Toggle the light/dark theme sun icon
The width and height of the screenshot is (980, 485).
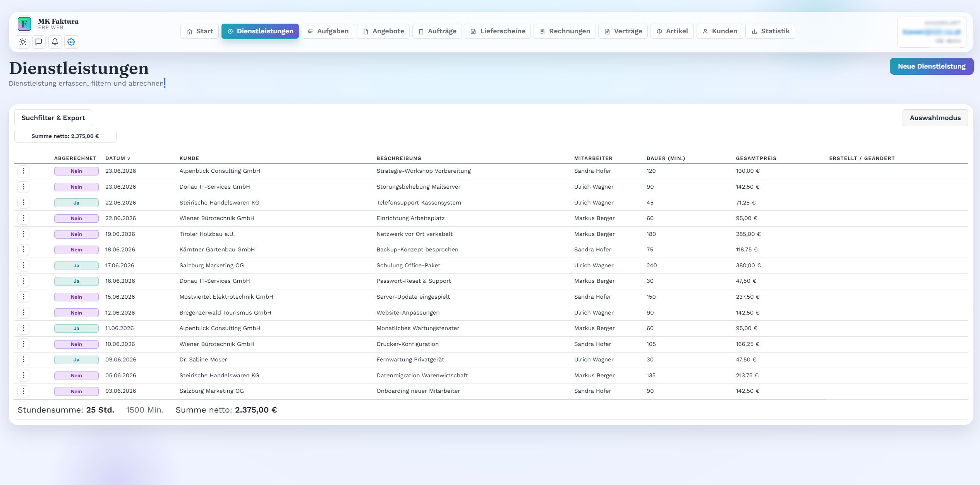[23, 42]
